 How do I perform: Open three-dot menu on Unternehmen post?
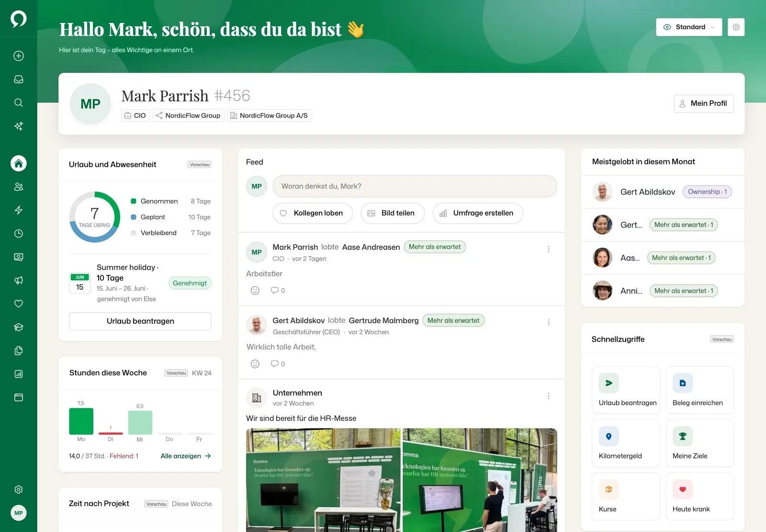[549, 396]
